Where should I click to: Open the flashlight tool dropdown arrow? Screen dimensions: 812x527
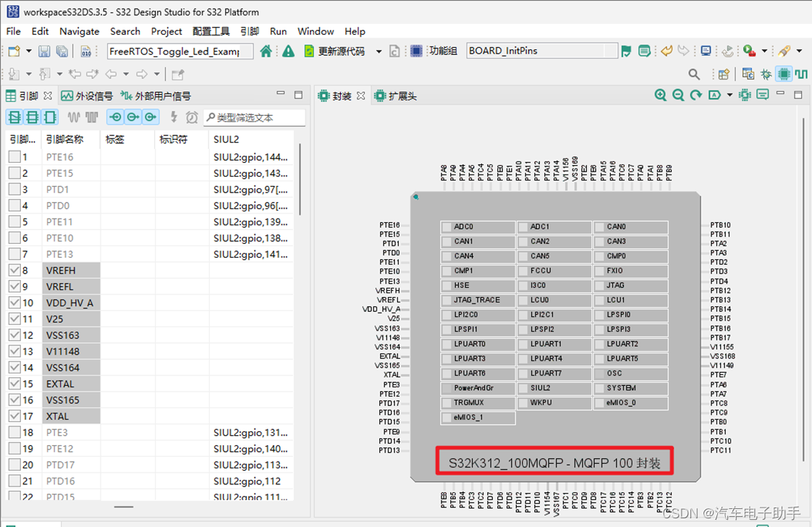(x=799, y=51)
